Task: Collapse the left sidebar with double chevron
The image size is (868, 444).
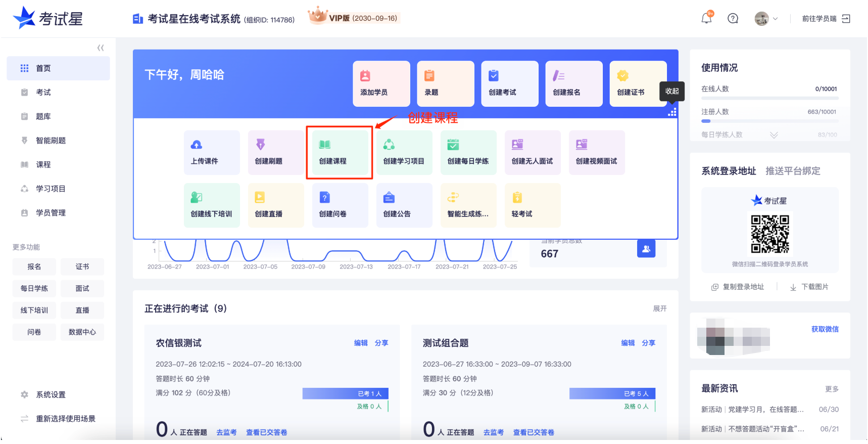Action: [x=101, y=48]
